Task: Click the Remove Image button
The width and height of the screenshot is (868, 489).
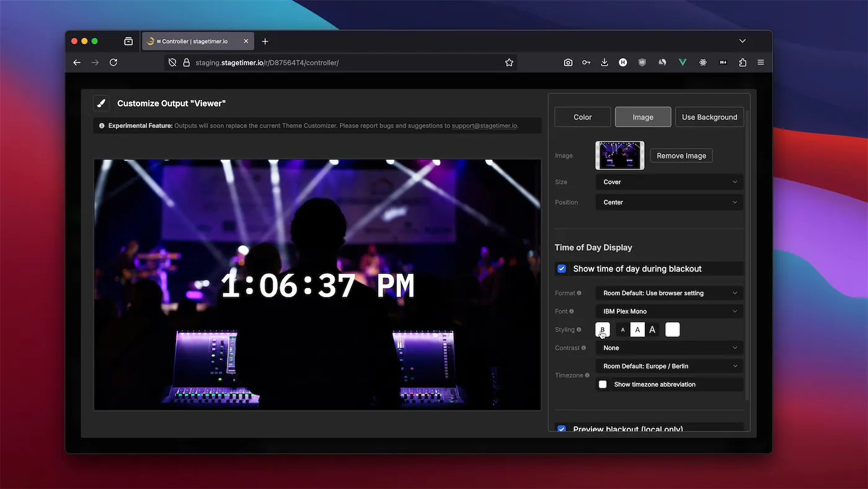Action: [681, 156]
